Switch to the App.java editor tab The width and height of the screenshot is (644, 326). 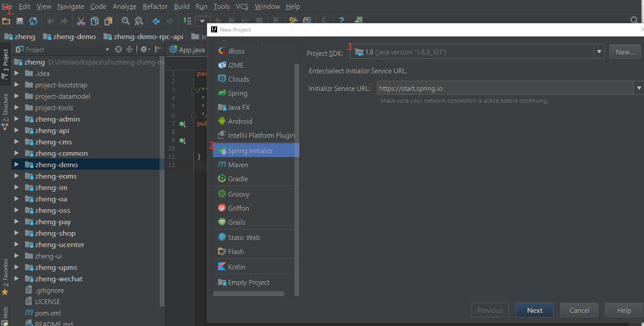click(x=187, y=50)
